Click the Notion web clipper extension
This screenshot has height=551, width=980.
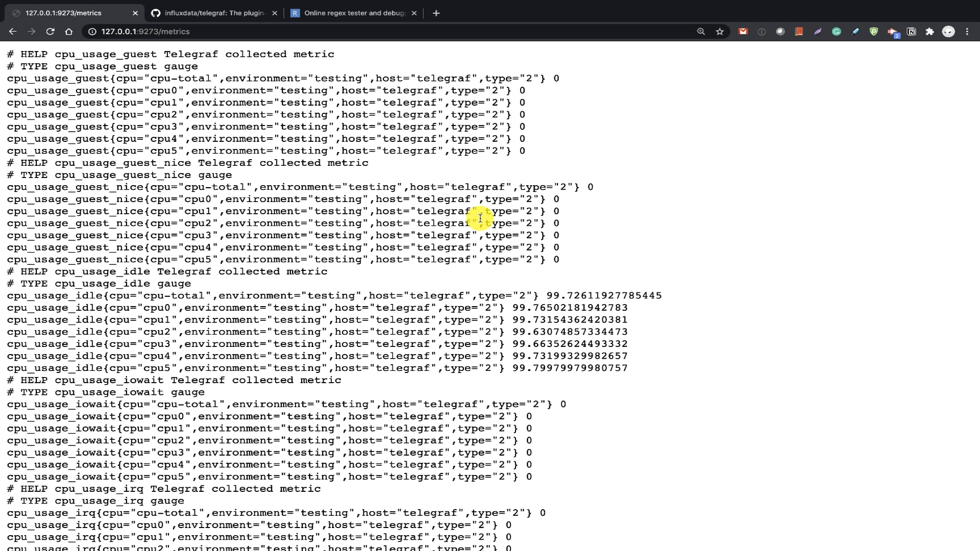(x=911, y=32)
